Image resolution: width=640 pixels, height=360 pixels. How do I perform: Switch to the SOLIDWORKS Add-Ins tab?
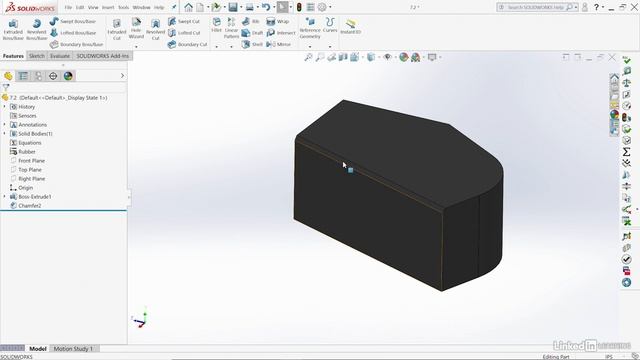click(102, 56)
